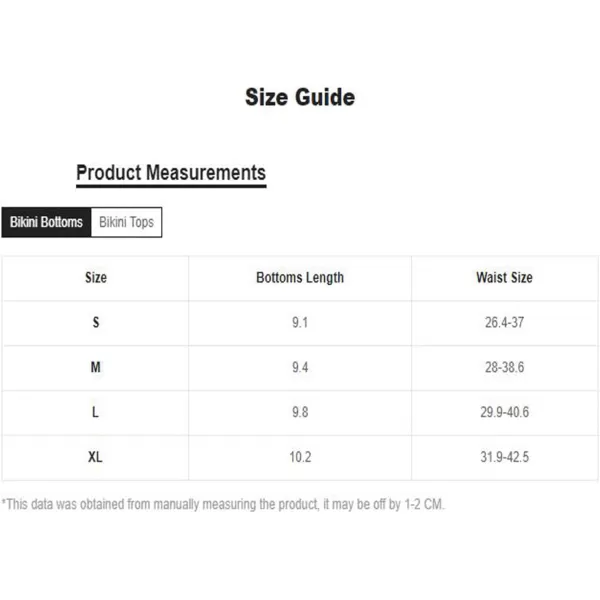The image size is (600, 600).
Task: Click the 28-38.6 waist size cell
Action: [504, 367]
